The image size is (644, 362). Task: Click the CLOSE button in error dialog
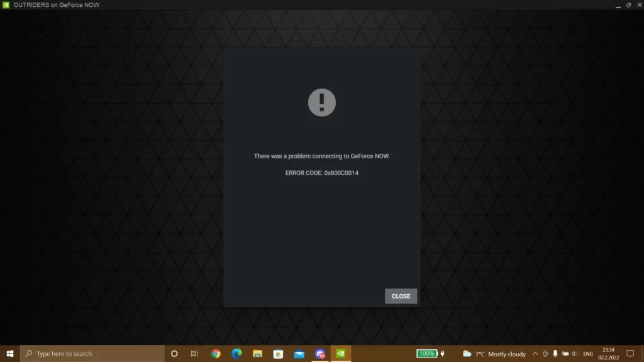point(401,296)
